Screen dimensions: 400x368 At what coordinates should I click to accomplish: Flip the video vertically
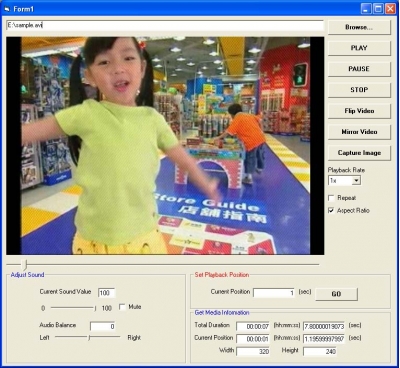tap(359, 111)
